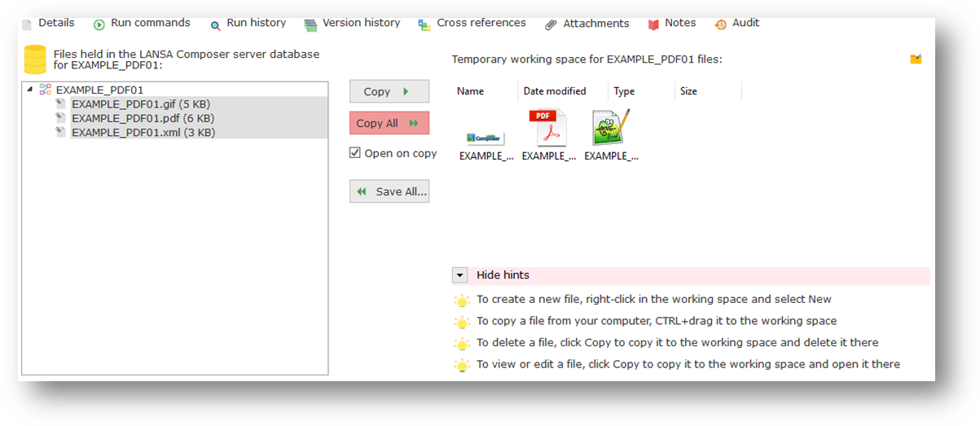
Task: Click the lightbulb for delete file hint
Action: pyautogui.click(x=462, y=344)
